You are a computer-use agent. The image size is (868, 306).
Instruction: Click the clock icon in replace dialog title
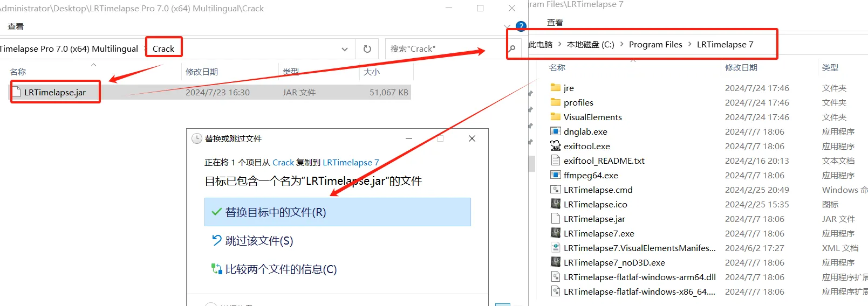[197, 138]
